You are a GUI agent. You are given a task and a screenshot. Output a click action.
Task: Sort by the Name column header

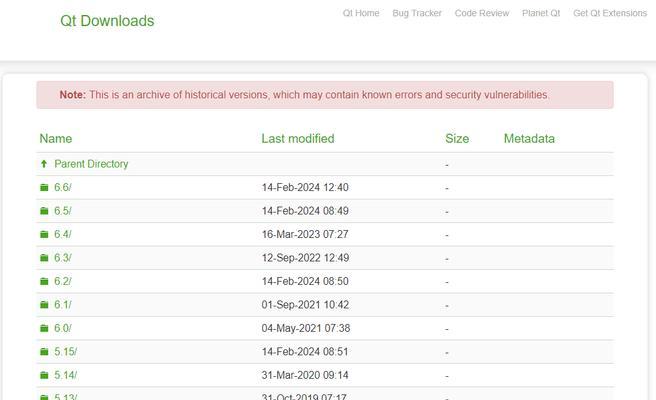[x=56, y=138]
